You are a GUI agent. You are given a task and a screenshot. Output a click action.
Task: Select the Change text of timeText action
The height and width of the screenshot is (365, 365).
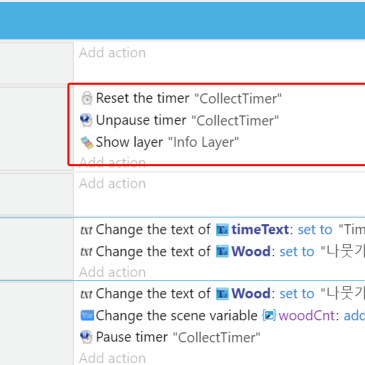pos(222,230)
